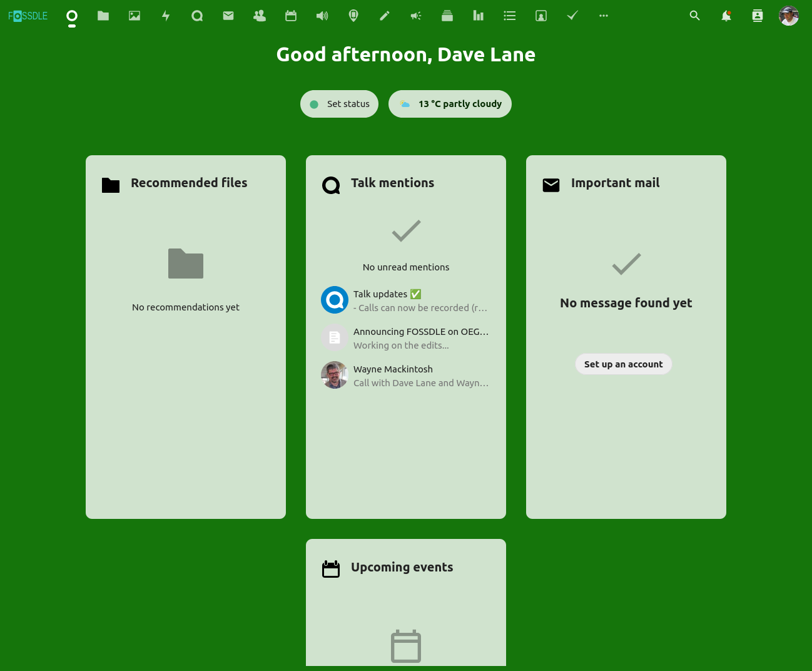Image resolution: width=812 pixels, height=671 pixels.
Task: Show more apps via three-dots icon
Action: 604,16
